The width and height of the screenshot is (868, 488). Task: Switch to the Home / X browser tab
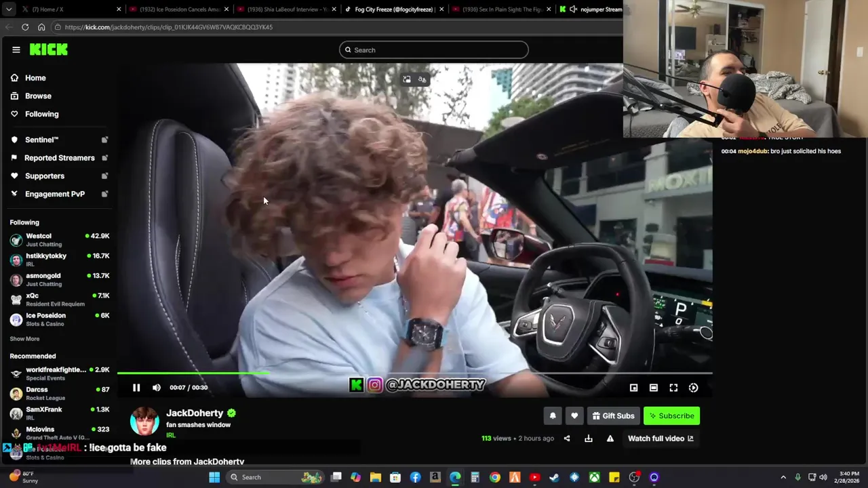point(71,9)
